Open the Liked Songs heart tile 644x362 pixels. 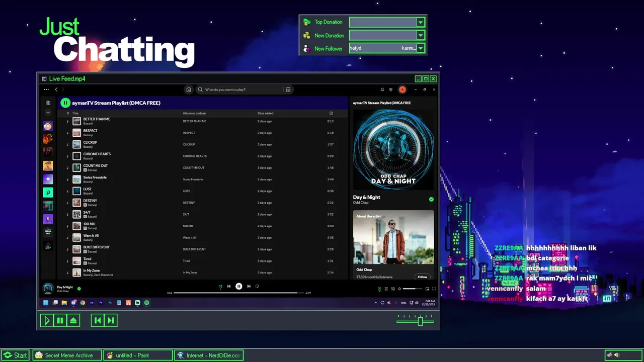click(x=48, y=179)
